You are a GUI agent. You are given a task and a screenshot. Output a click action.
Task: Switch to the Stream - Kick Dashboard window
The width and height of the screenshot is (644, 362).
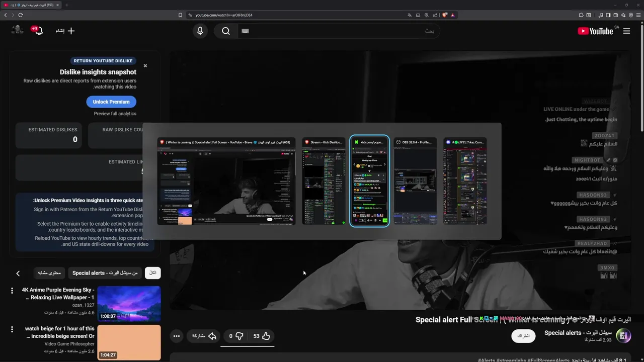click(324, 181)
